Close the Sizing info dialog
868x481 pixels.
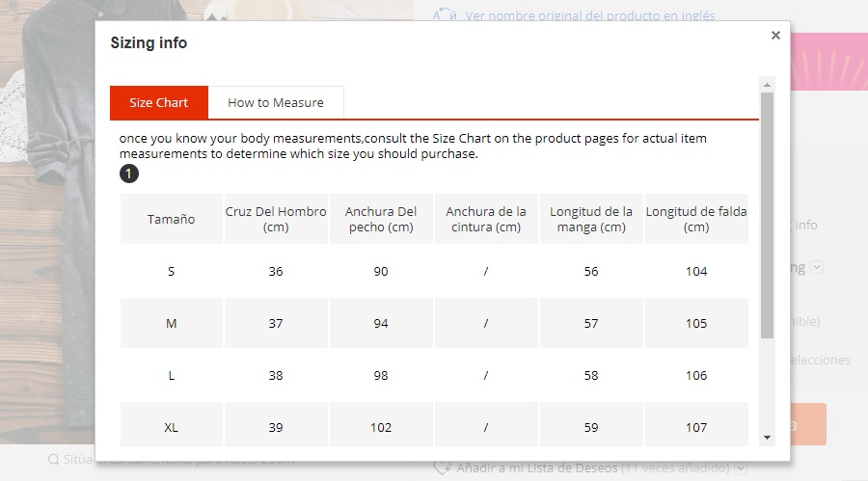[x=775, y=36]
